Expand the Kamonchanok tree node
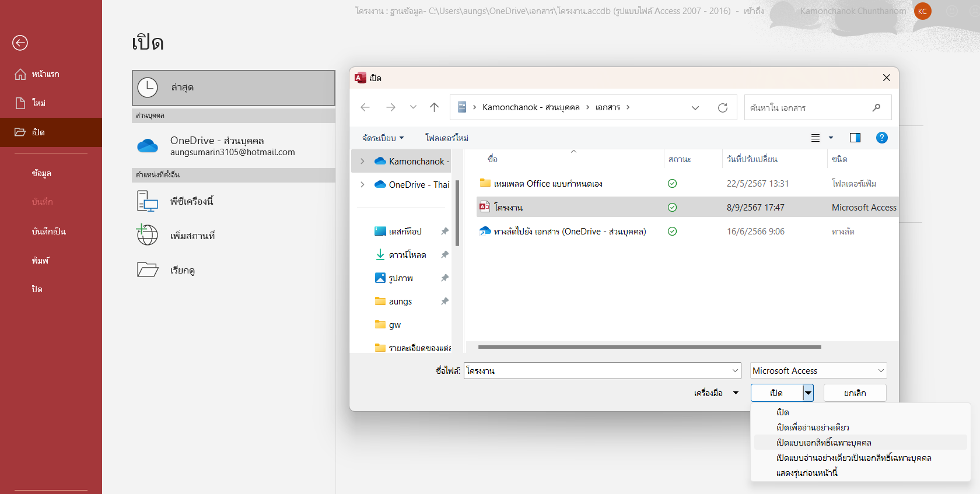The height and width of the screenshot is (494, 980). pos(362,162)
